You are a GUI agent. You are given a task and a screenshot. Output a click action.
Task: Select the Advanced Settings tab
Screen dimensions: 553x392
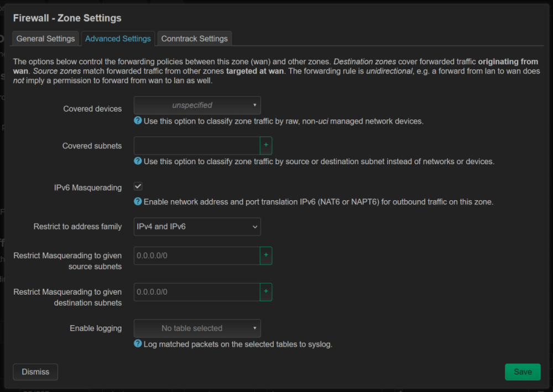(118, 38)
